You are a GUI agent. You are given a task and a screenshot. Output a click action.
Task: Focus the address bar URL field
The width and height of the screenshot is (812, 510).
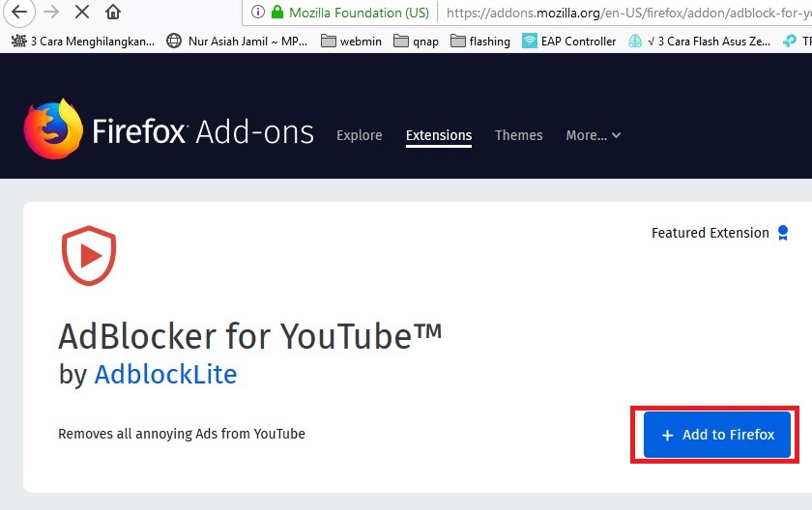pos(627,13)
